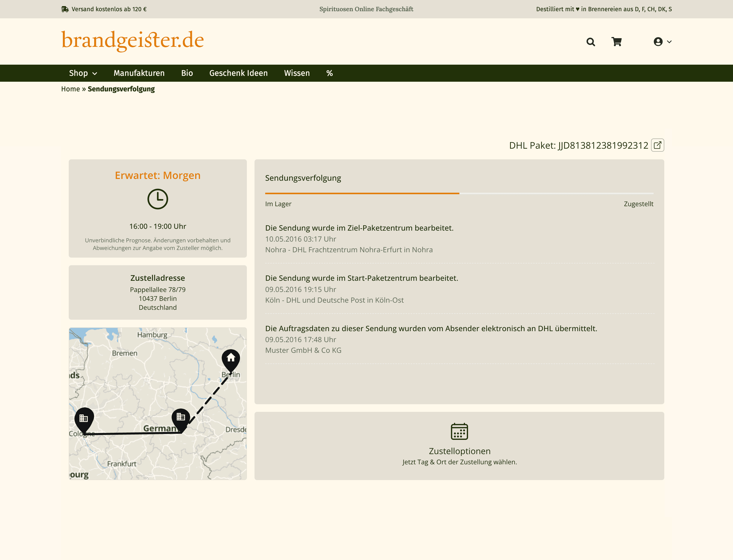This screenshot has width=733, height=560.
Task: Click Erwartet: Morgen heading
Action: 158,175
